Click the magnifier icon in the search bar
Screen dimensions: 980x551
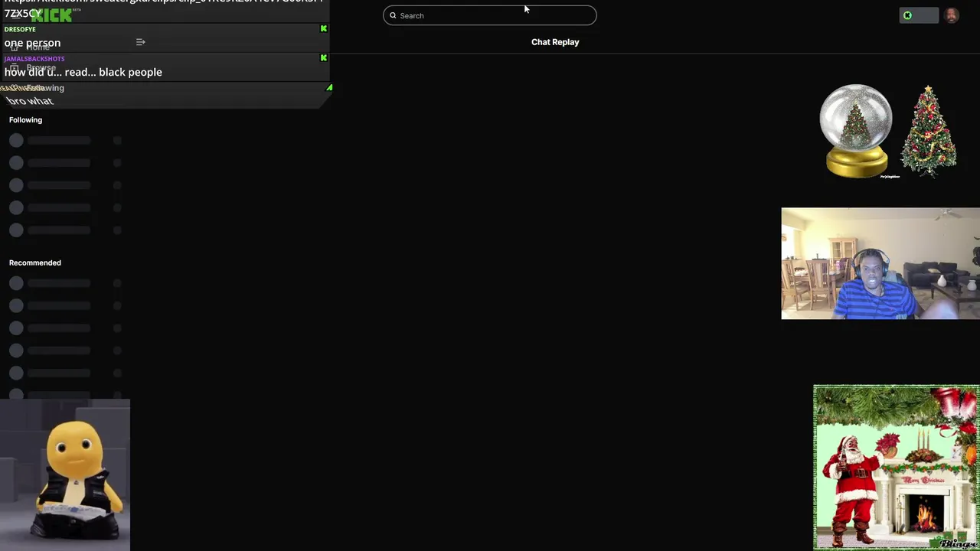click(393, 15)
